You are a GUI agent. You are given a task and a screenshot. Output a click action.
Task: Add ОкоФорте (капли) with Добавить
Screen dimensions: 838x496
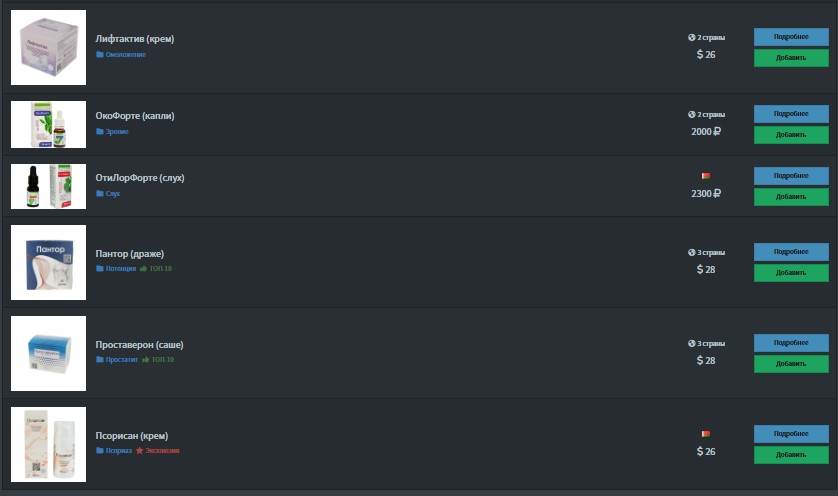(791, 135)
